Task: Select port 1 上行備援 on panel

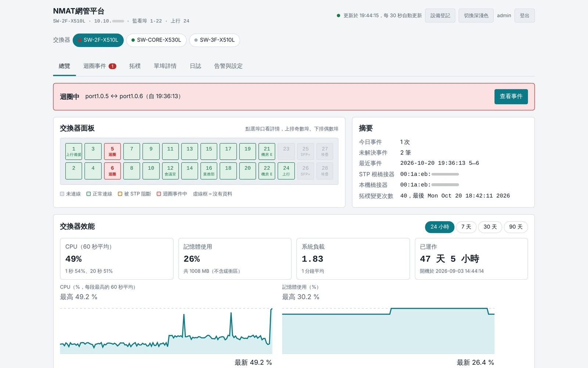Action: point(73,151)
